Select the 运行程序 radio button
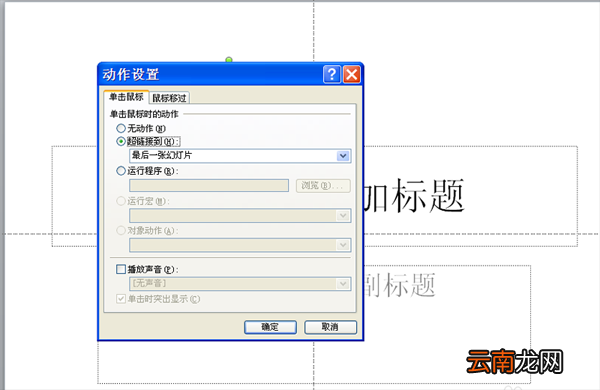Screen dimensions: 600x390 tap(121, 171)
